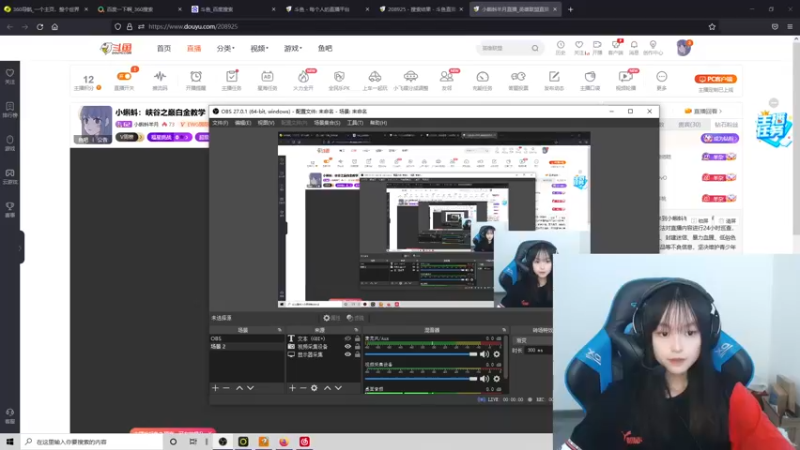This screenshot has width=800, height=450.
Task: Toggle visibility of display capture source
Action: 348,355
